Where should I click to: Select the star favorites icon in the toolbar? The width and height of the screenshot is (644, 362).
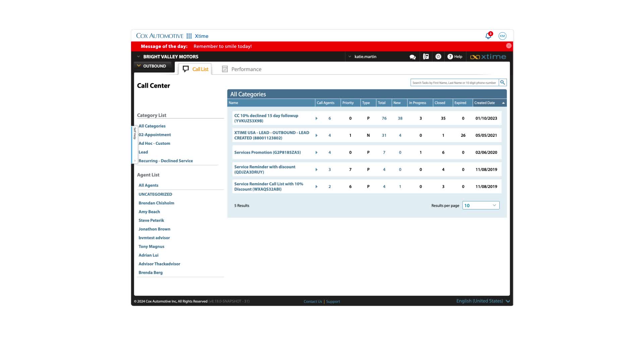tap(438, 57)
